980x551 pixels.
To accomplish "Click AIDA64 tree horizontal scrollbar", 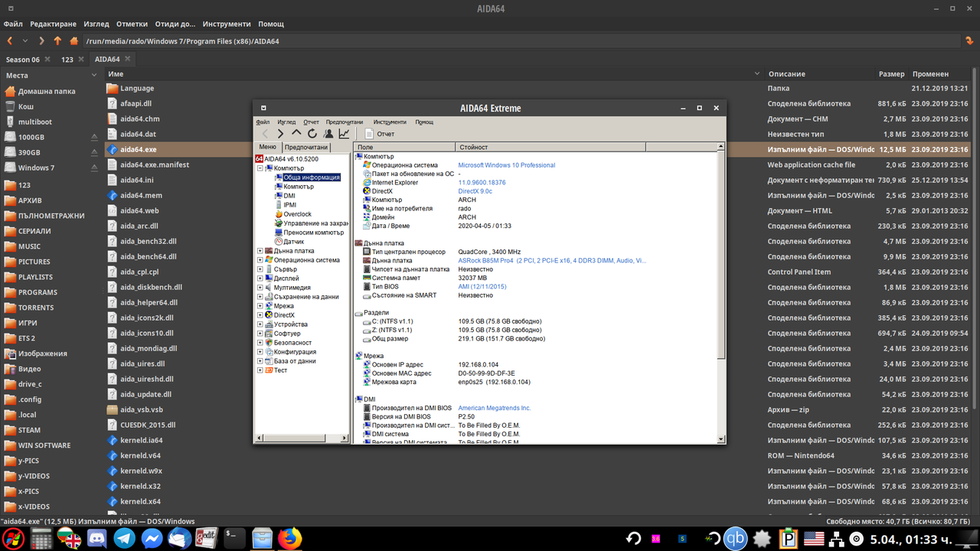I will (x=302, y=439).
